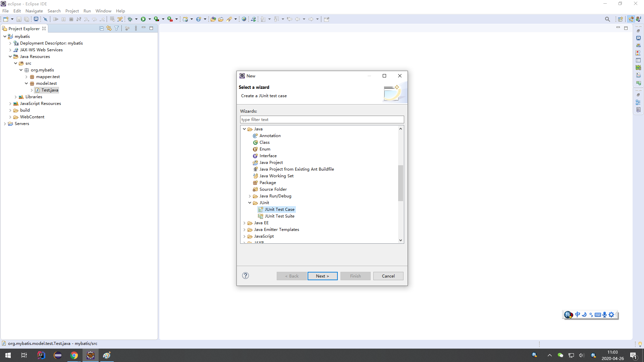This screenshot has height=362, width=644.
Task: Click the wizard help question mark
Action: (246, 276)
